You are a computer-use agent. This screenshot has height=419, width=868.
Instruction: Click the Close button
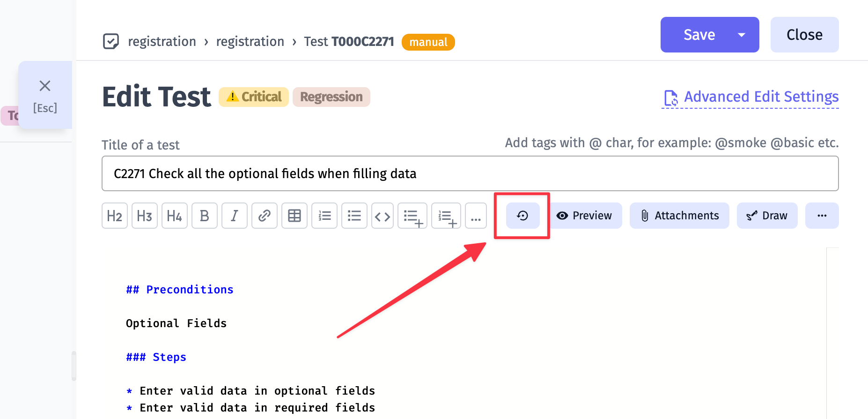(x=805, y=35)
